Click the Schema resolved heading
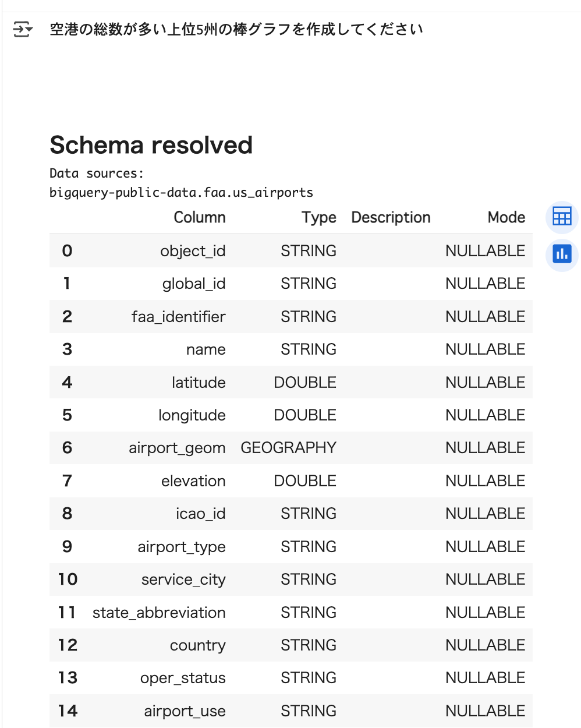The width and height of the screenshot is (581, 728). (x=151, y=145)
